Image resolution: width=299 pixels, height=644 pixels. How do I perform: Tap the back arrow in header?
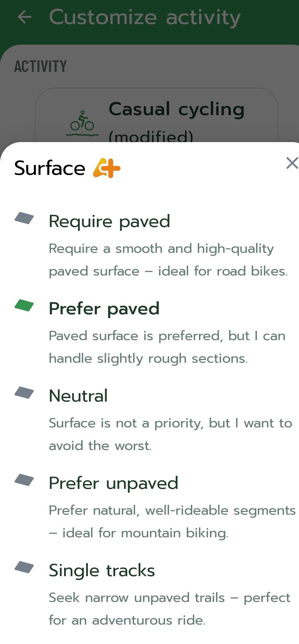pyautogui.click(x=25, y=17)
